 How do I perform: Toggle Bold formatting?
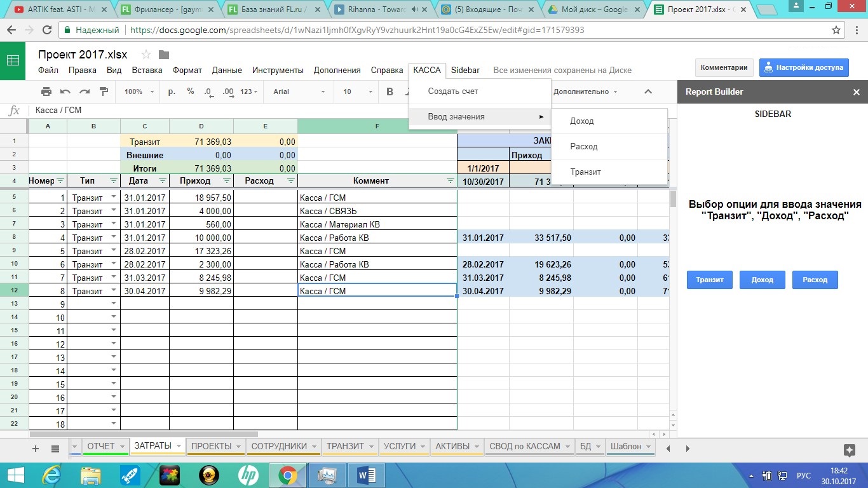390,91
